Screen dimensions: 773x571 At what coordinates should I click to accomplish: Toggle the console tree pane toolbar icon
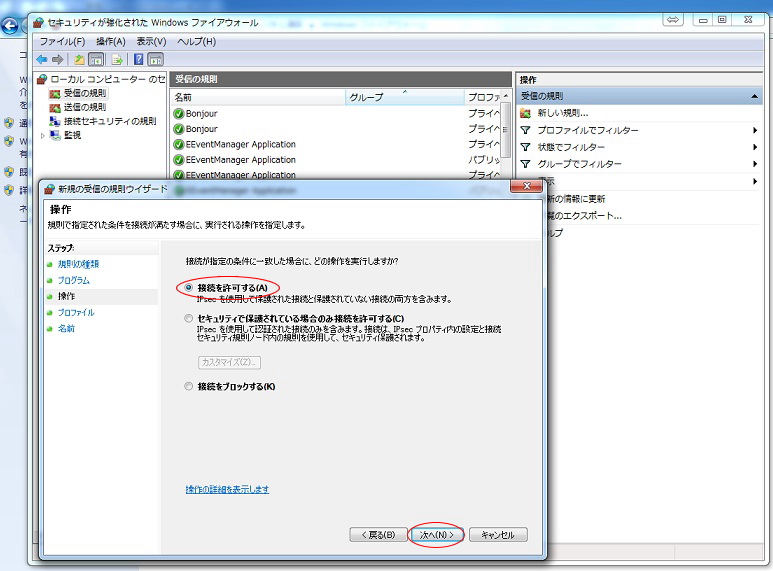pyautogui.click(x=96, y=60)
